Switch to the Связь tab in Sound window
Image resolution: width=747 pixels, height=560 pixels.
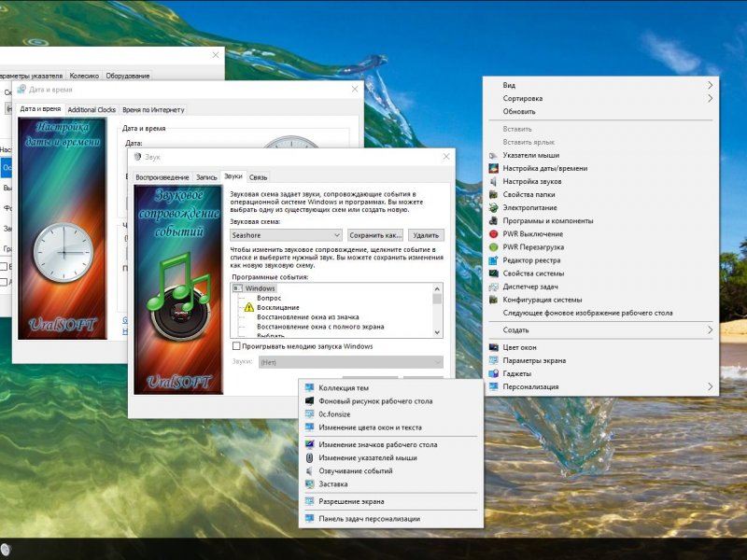point(259,177)
